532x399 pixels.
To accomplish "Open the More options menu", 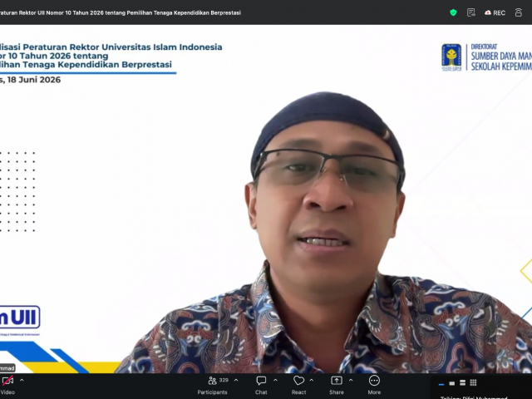I will 374,386.
